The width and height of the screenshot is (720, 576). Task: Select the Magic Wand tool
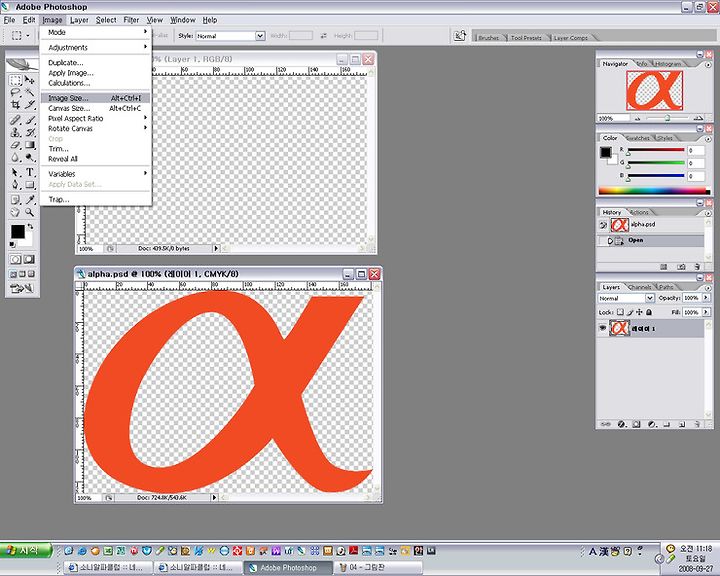(30, 92)
